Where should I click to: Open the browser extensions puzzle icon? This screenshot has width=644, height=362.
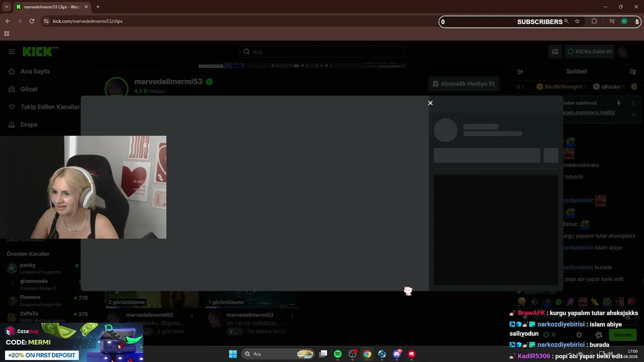click(594, 21)
